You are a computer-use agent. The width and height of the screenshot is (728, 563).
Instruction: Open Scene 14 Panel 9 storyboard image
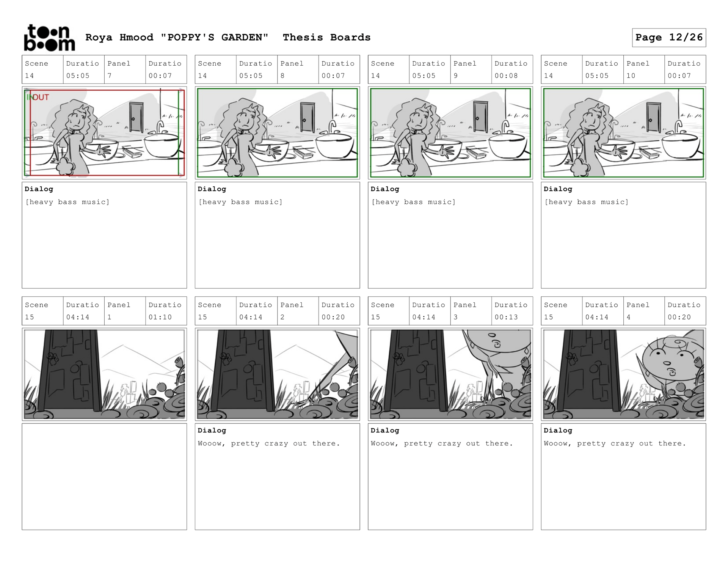pyautogui.click(x=450, y=133)
